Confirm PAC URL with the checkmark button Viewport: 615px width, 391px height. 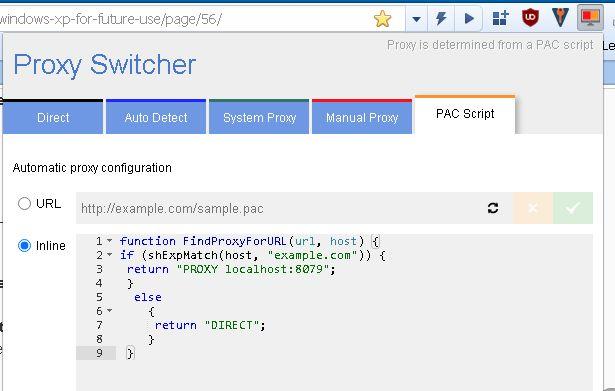[x=573, y=208]
